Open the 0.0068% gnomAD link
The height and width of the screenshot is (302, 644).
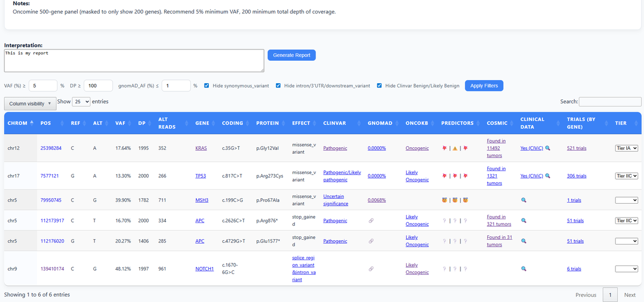tap(377, 200)
